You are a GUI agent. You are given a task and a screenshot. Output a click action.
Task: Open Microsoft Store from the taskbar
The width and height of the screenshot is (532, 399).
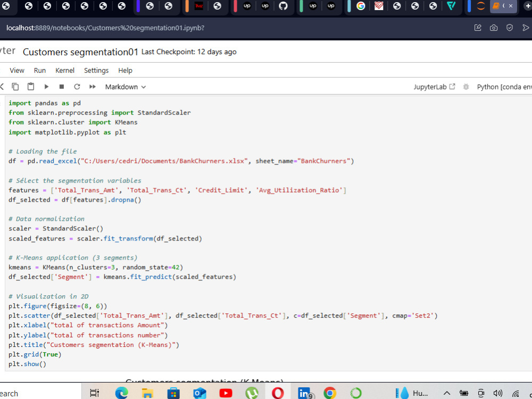coord(173,393)
